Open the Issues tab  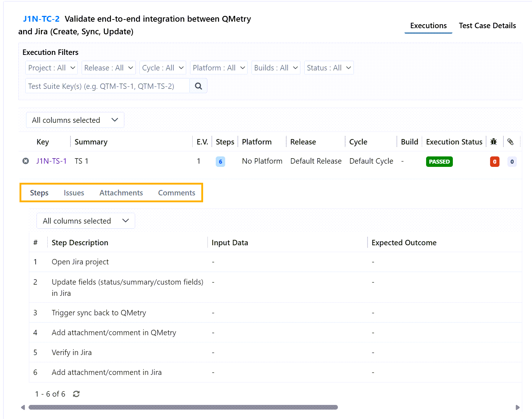click(x=74, y=193)
